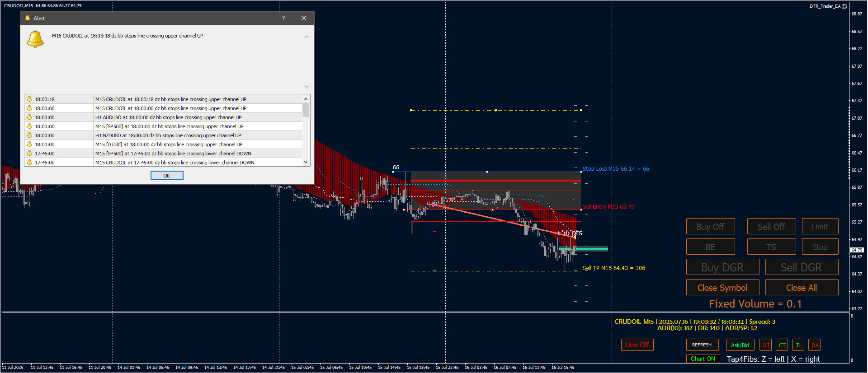This screenshot has width=868, height=373.
Task: Select the H1 AUDUSD alert row
Action: (163, 117)
